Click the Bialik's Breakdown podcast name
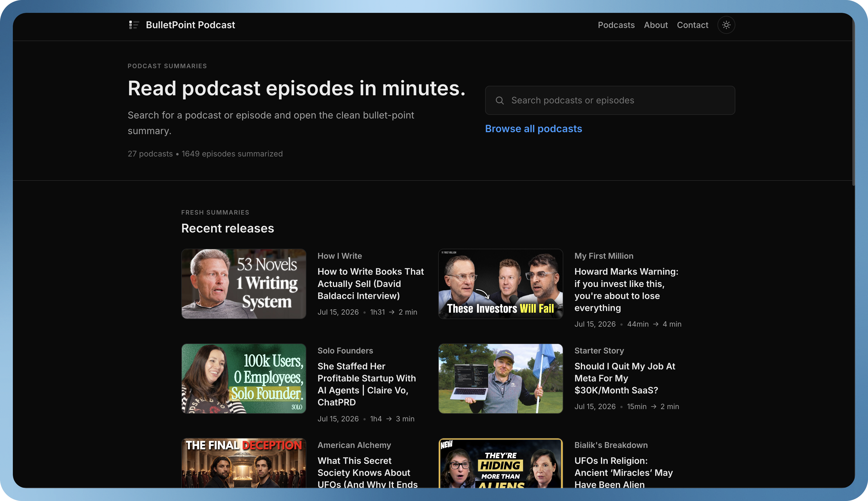868x501 pixels. [x=611, y=445]
